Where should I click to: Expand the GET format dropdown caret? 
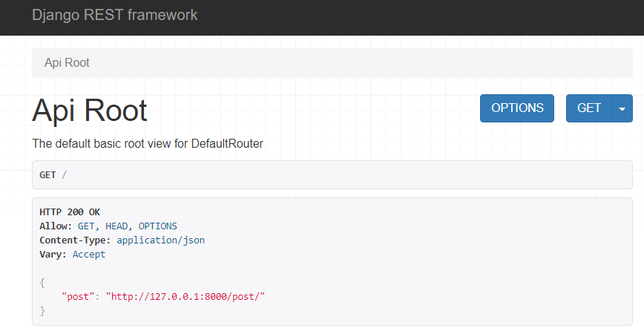[x=622, y=108]
